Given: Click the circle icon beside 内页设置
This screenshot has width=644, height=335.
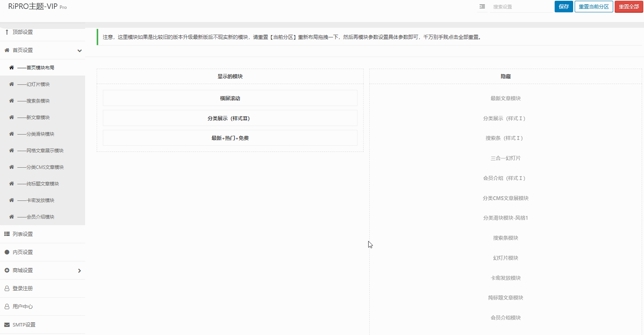Looking at the screenshot, I should [x=7, y=252].
